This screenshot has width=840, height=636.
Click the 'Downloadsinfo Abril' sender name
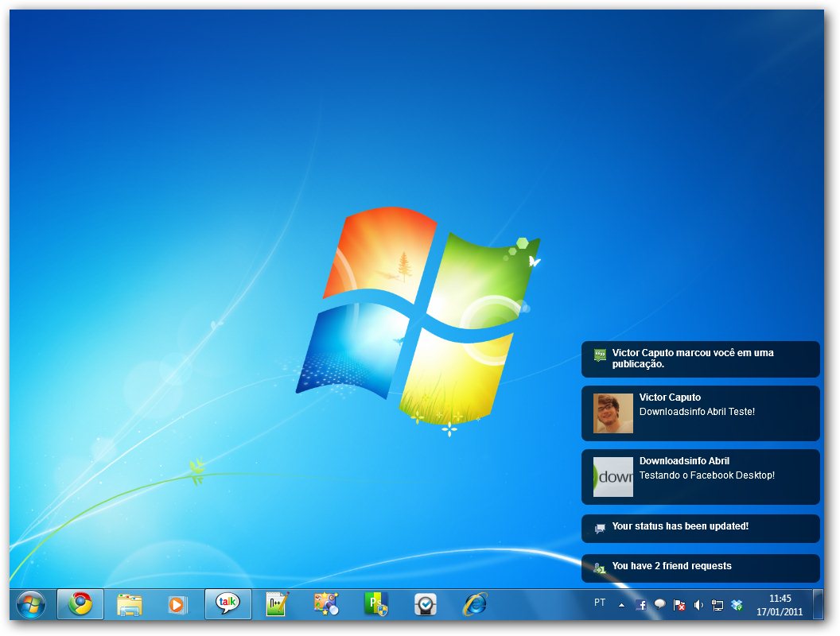(x=684, y=461)
